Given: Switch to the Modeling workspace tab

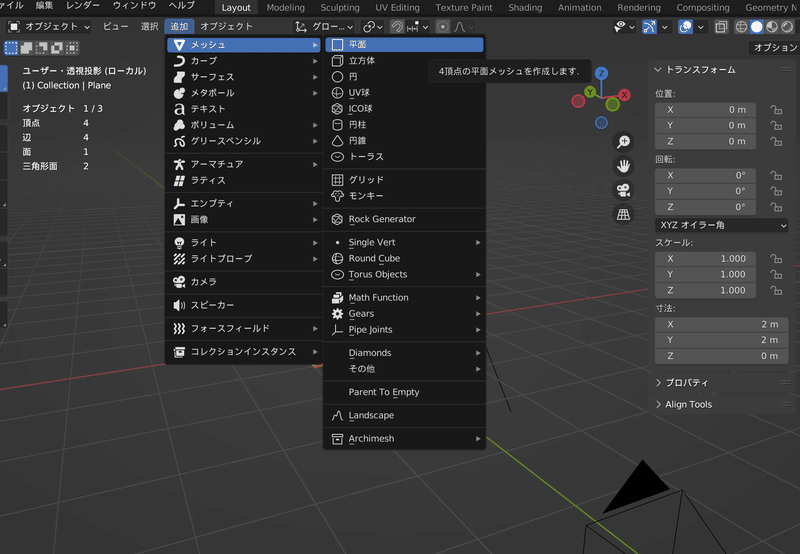Looking at the screenshot, I should pos(285,8).
